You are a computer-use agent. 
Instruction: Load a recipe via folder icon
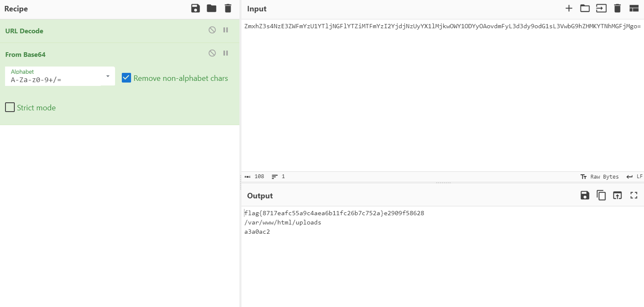(x=212, y=8)
